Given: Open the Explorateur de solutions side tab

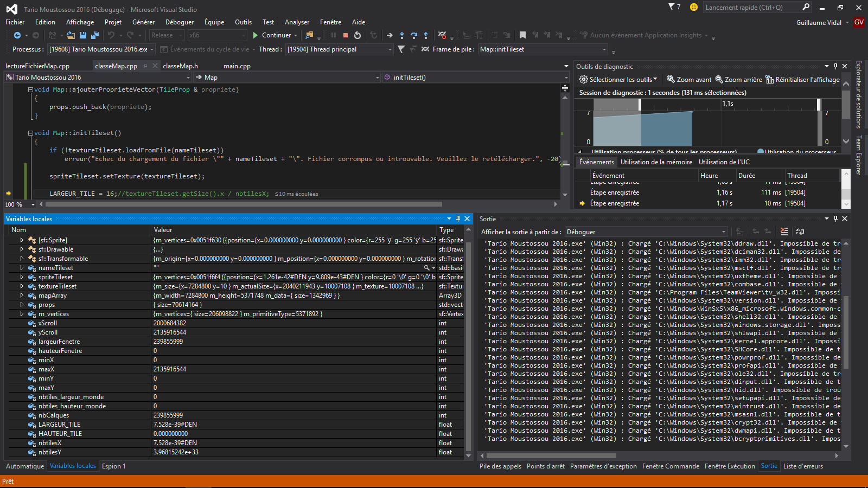Looking at the screenshot, I should tap(858, 94).
